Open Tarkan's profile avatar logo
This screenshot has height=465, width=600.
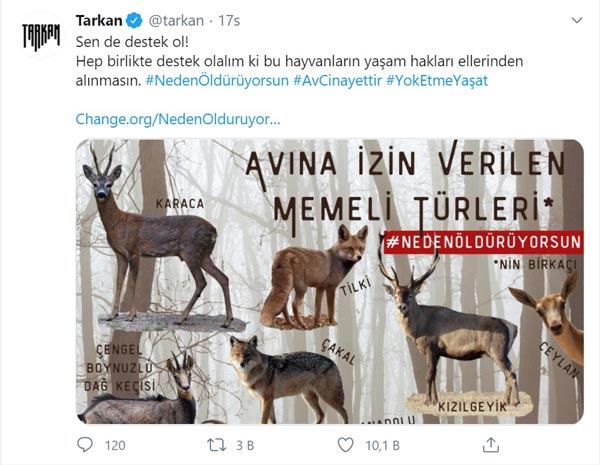[x=41, y=37]
